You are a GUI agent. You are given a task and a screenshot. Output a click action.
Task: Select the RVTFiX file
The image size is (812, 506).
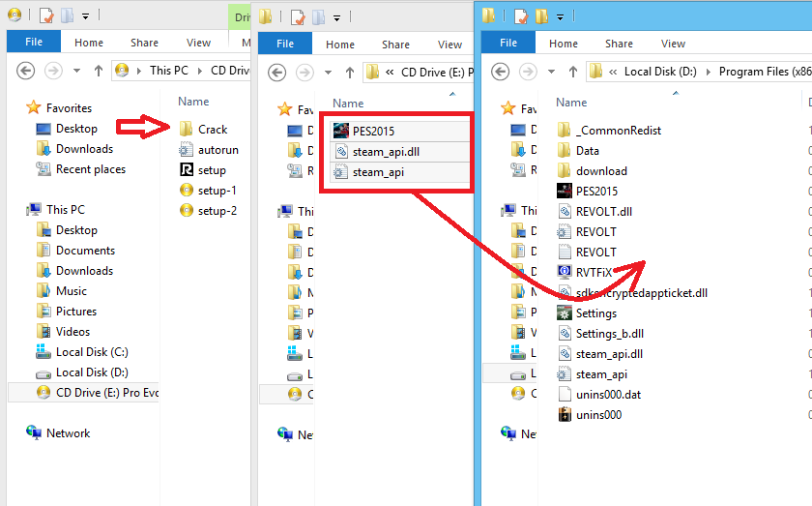pyautogui.click(x=585, y=272)
